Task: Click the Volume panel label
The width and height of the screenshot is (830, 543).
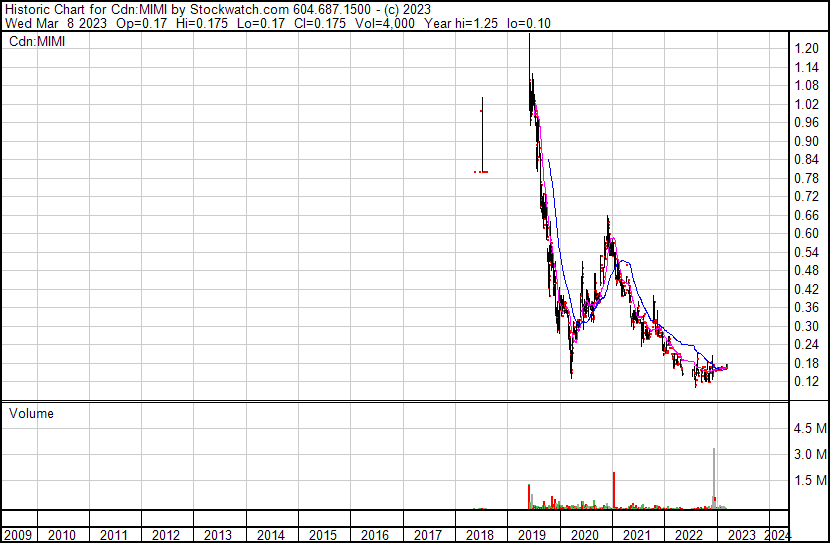Action: (x=31, y=413)
